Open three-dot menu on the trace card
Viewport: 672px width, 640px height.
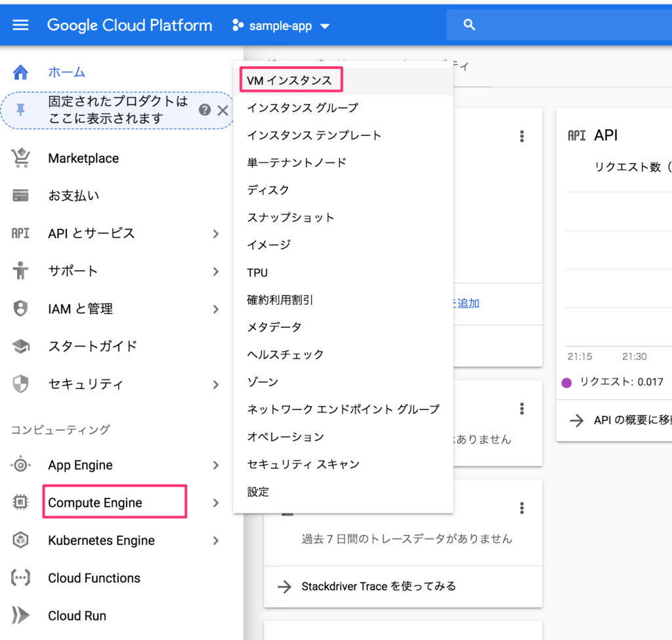tap(522, 508)
